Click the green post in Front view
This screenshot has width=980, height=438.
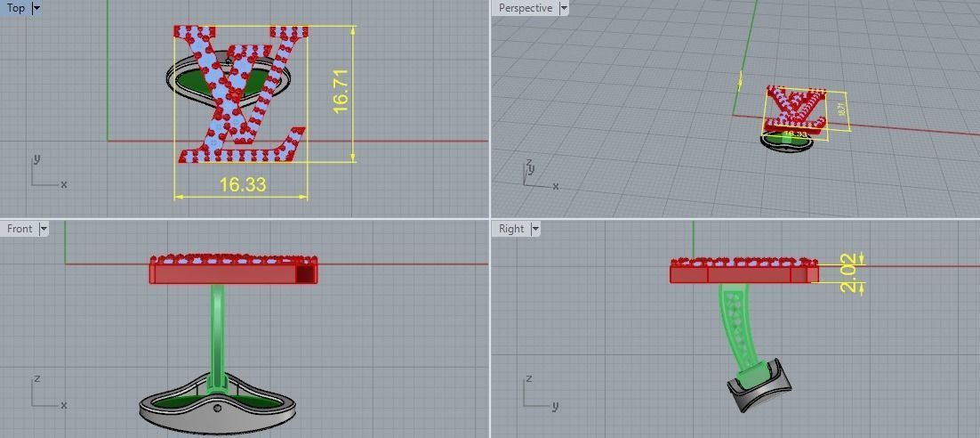coord(217,337)
